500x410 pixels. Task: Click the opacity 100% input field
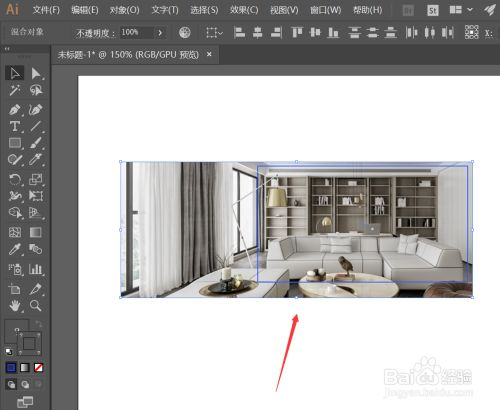click(137, 32)
